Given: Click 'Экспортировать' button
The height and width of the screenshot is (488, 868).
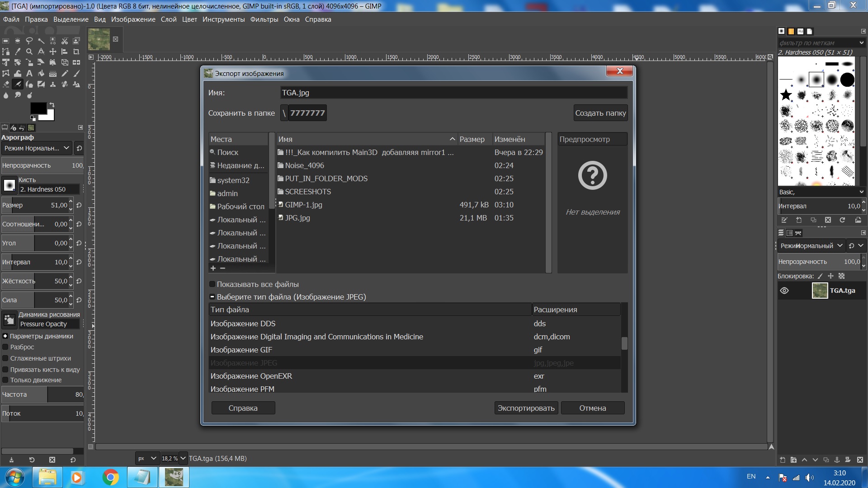Looking at the screenshot, I should pyautogui.click(x=526, y=408).
